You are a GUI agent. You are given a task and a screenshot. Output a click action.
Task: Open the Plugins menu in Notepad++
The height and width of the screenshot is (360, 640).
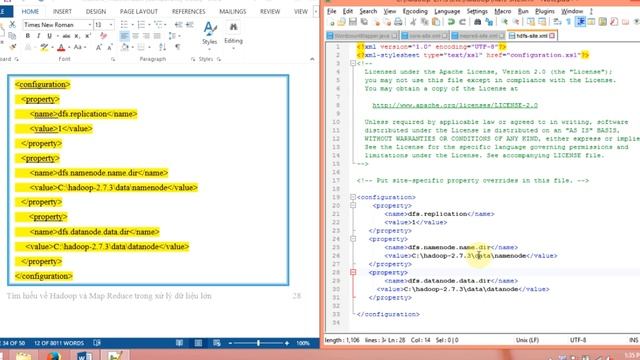[x=544, y=11]
